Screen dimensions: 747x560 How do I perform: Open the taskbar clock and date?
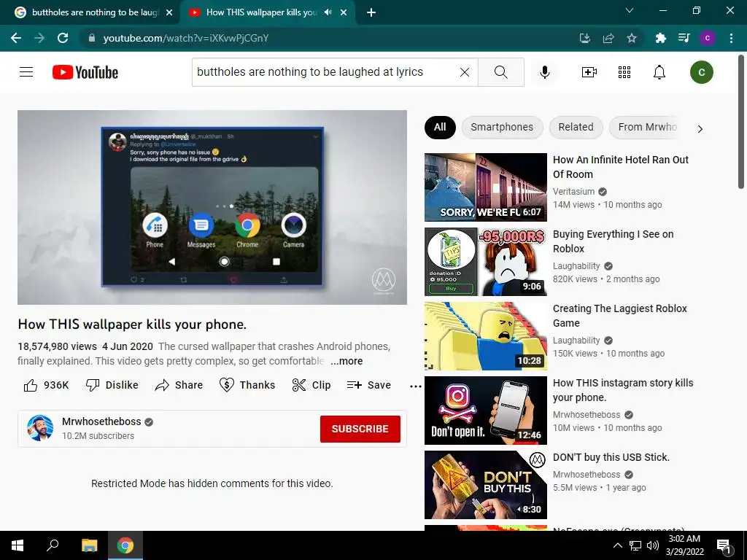coord(684,545)
